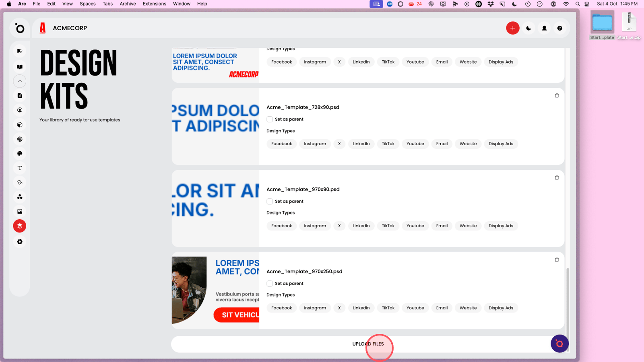The height and width of the screenshot is (362, 644).
Task: Click the Acme_Template_970x250.psd preview thumbnail
Action: [215, 290]
